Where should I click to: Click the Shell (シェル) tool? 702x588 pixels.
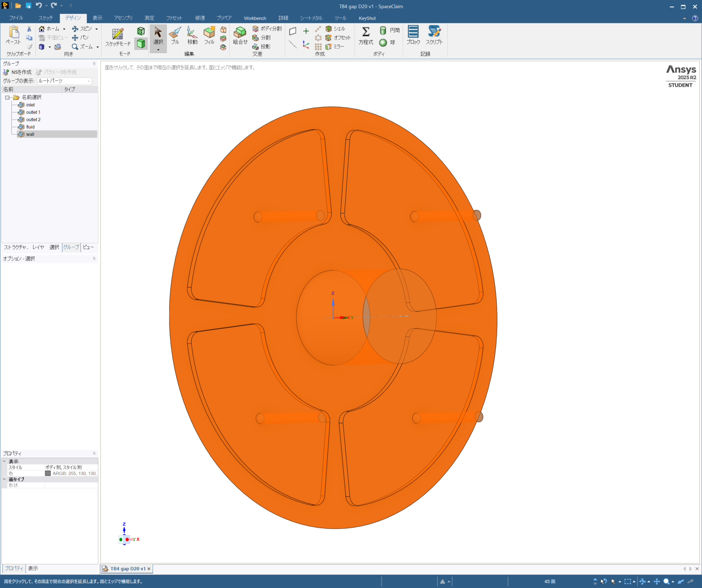pyautogui.click(x=335, y=29)
